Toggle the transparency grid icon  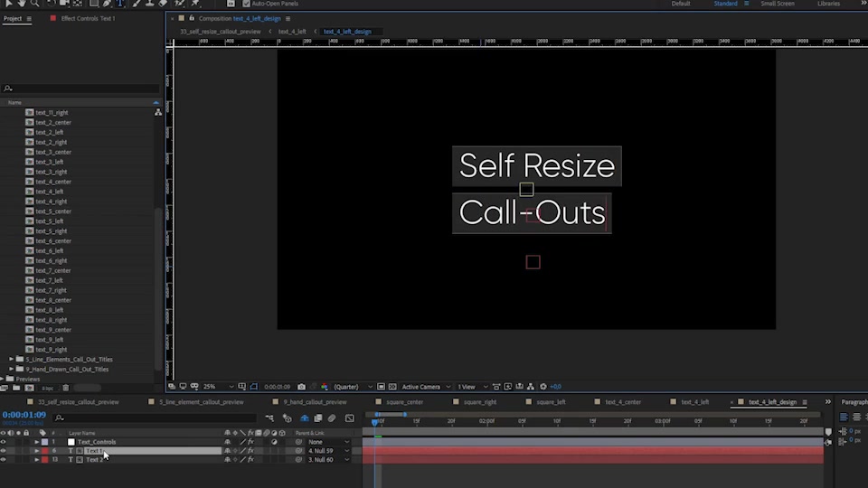pyautogui.click(x=392, y=387)
